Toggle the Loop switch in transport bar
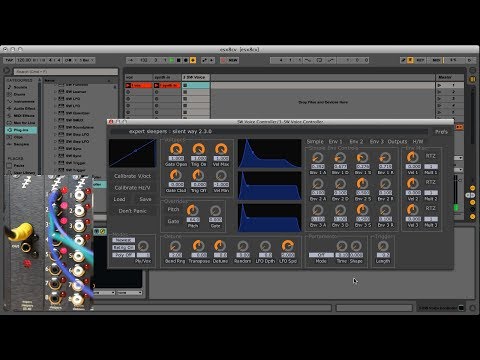480x360 pixels. click(x=319, y=60)
